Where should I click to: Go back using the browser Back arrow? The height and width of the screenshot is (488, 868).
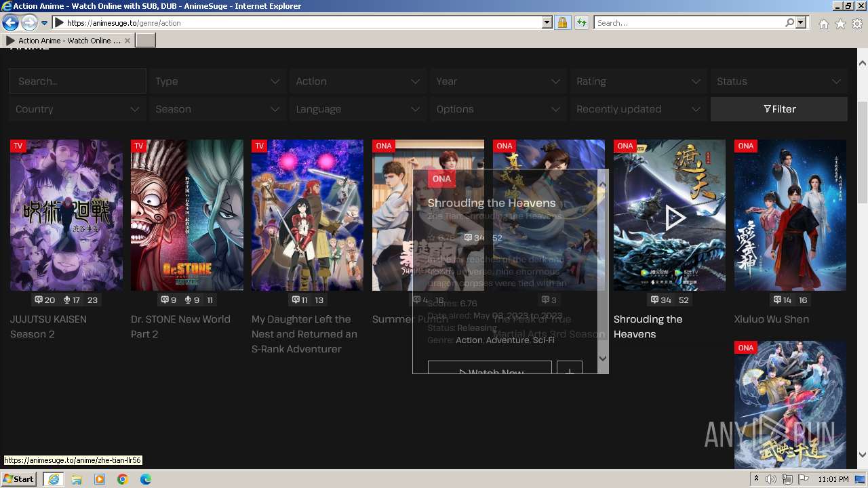pos(10,22)
